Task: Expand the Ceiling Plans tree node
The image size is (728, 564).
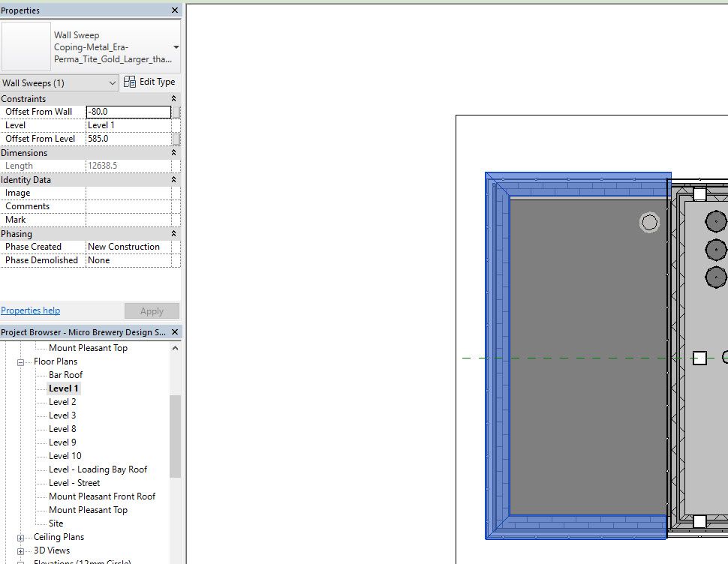Action: click(x=20, y=538)
